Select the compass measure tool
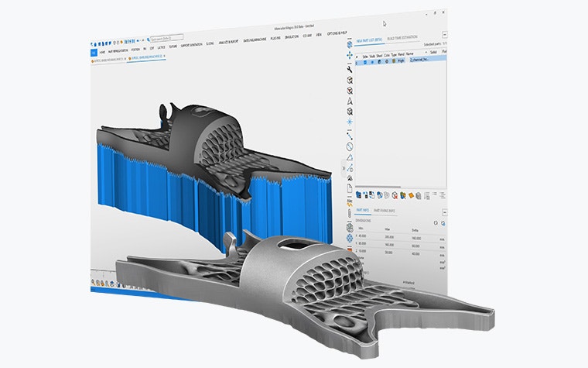The height and width of the screenshot is (368, 588). 350,101
